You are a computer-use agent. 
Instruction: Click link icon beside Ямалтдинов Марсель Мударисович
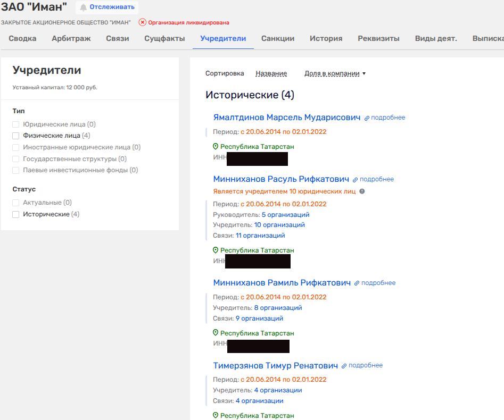coord(367,118)
